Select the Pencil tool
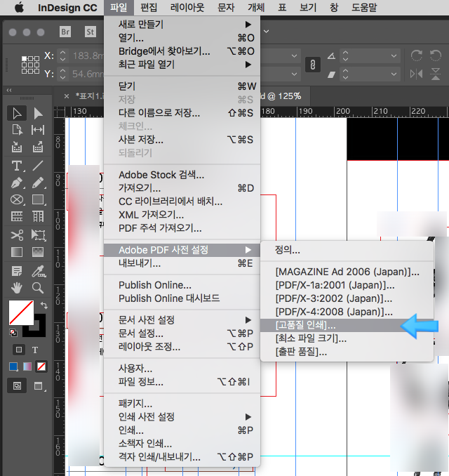 [38, 183]
